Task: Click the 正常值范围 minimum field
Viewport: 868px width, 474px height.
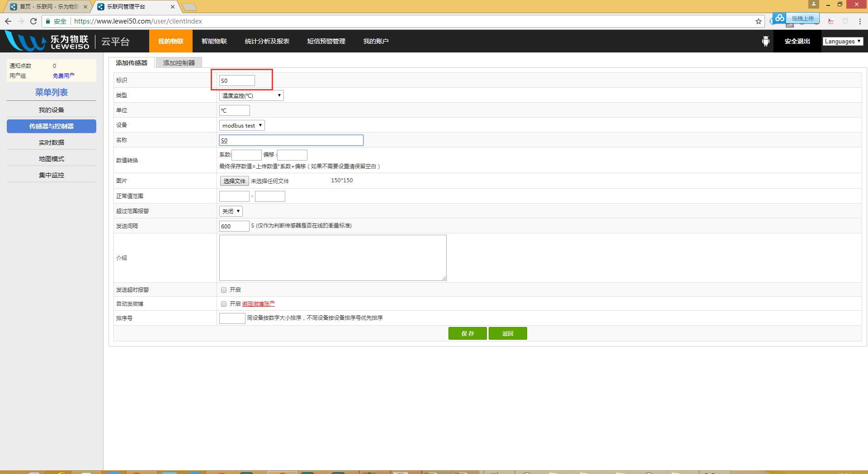Action: coord(234,196)
